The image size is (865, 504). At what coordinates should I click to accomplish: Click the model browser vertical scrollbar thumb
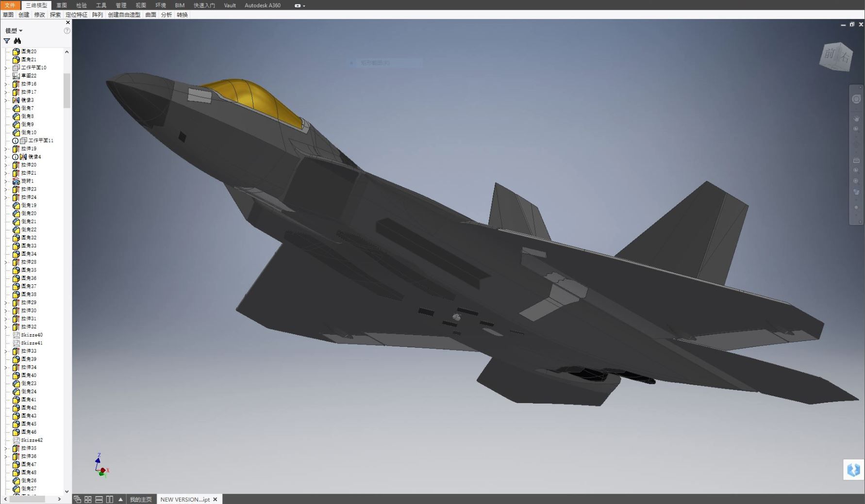67,90
